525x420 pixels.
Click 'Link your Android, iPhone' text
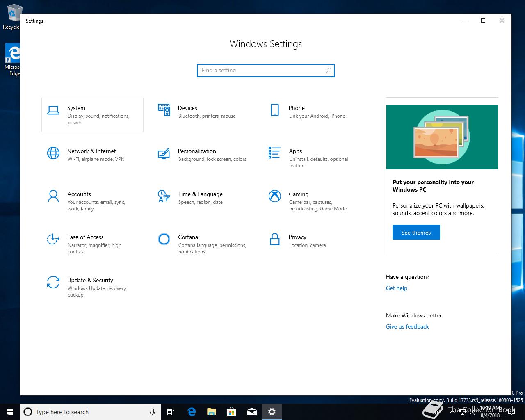point(317,116)
